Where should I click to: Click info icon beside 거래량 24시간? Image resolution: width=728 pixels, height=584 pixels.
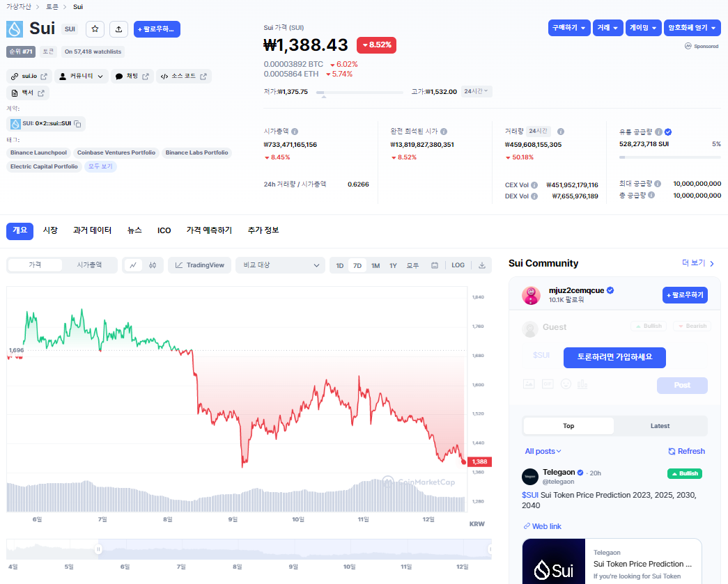(x=560, y=132)
